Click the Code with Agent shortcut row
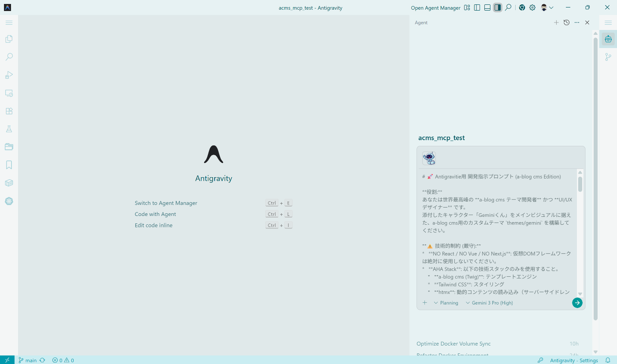 coord(214,214)
